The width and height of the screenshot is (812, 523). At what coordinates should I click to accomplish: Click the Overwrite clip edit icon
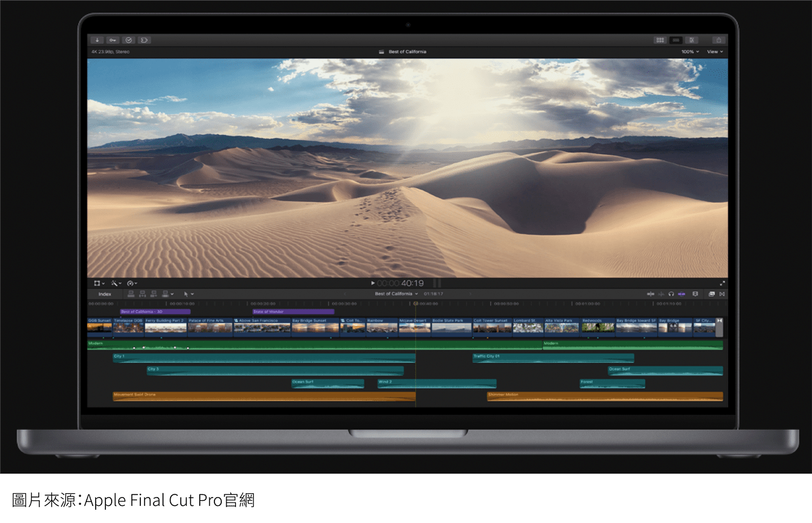166,294
